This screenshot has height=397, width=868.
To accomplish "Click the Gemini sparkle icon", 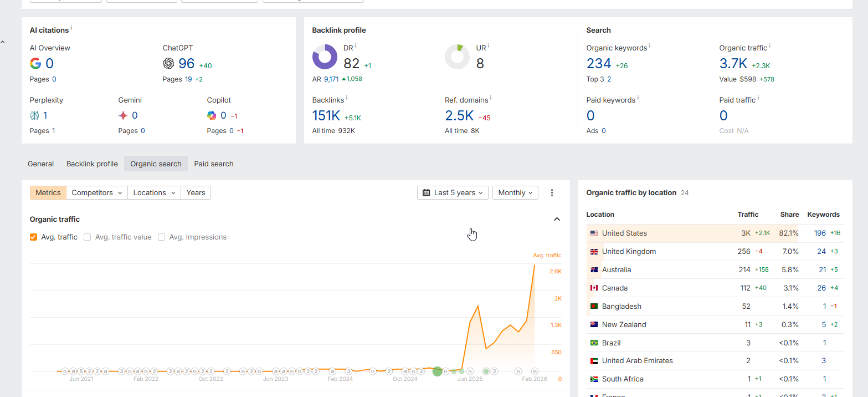I will pos(123,115).
